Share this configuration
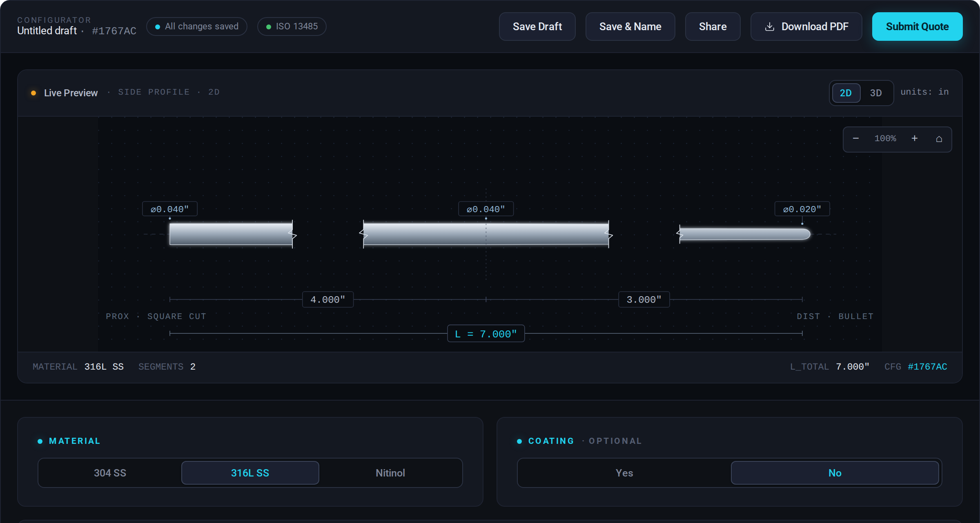Screen dimensions: 980x523 [713, 27]
